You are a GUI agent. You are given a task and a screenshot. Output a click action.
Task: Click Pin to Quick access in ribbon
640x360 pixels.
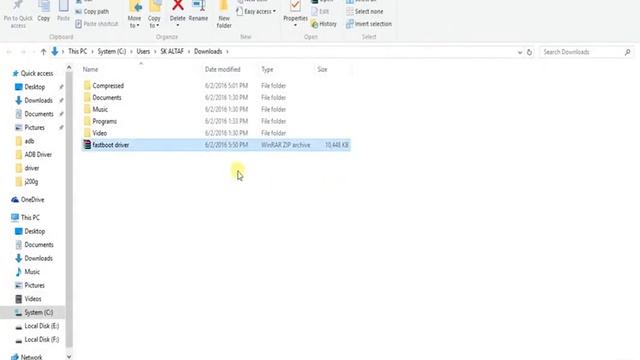[x=18, y=15]
